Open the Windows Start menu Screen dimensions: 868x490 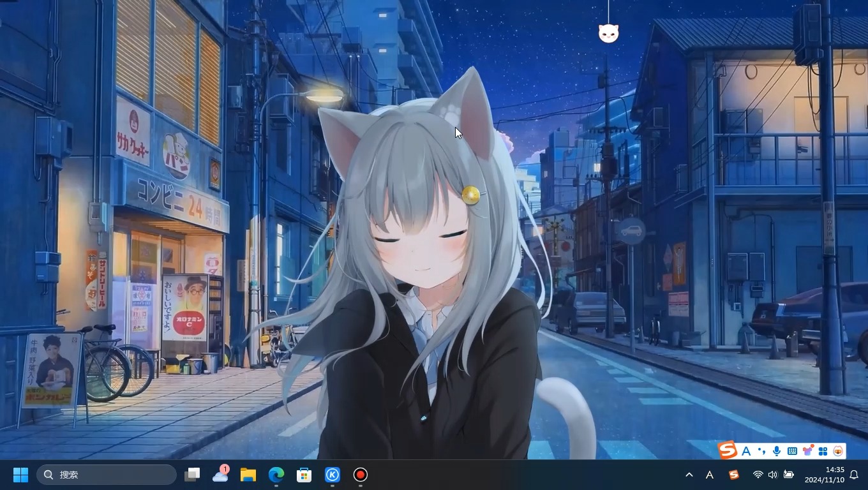pyautogui.click(x=20, y=475)
